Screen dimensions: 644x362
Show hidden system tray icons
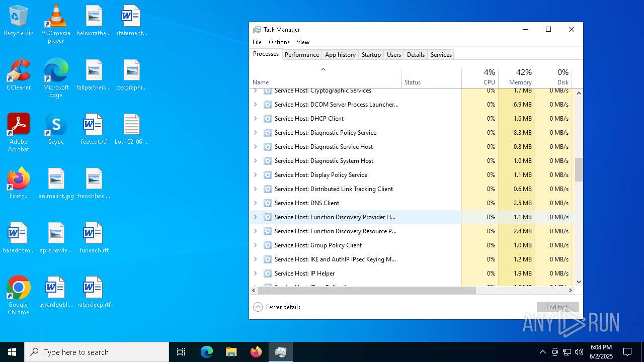(542, 352)
